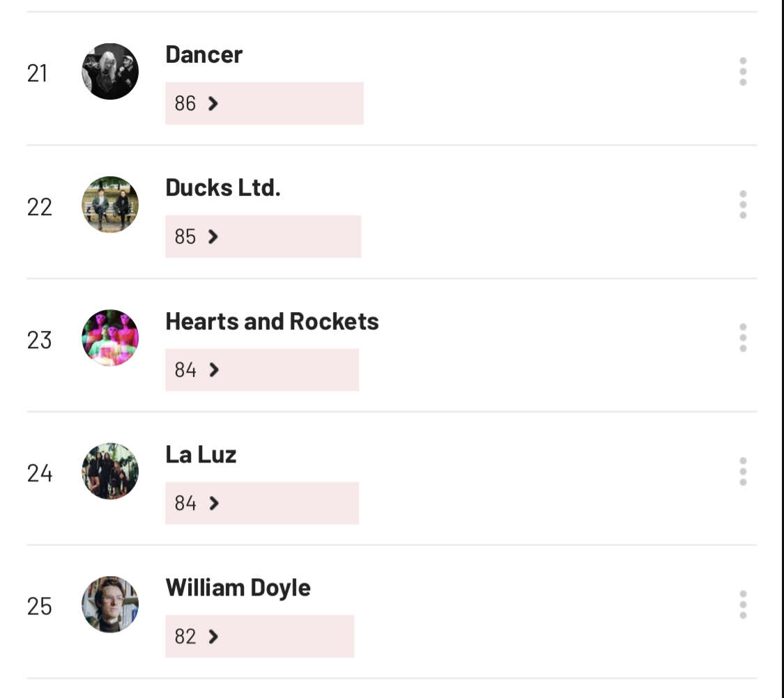Expand the 84 score chevron for La Luz
The width and height of the screenshot is (784, 698).
pyautogui.click(x=214, y=503)
